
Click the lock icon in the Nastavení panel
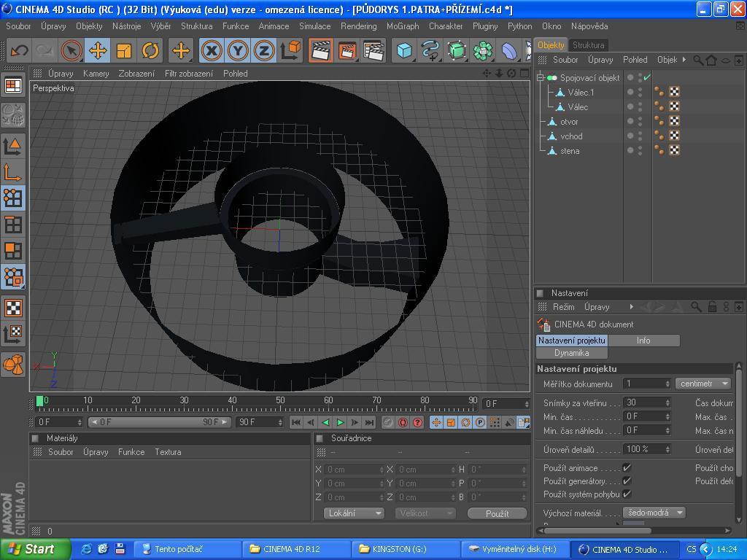(x=712, y=307)
